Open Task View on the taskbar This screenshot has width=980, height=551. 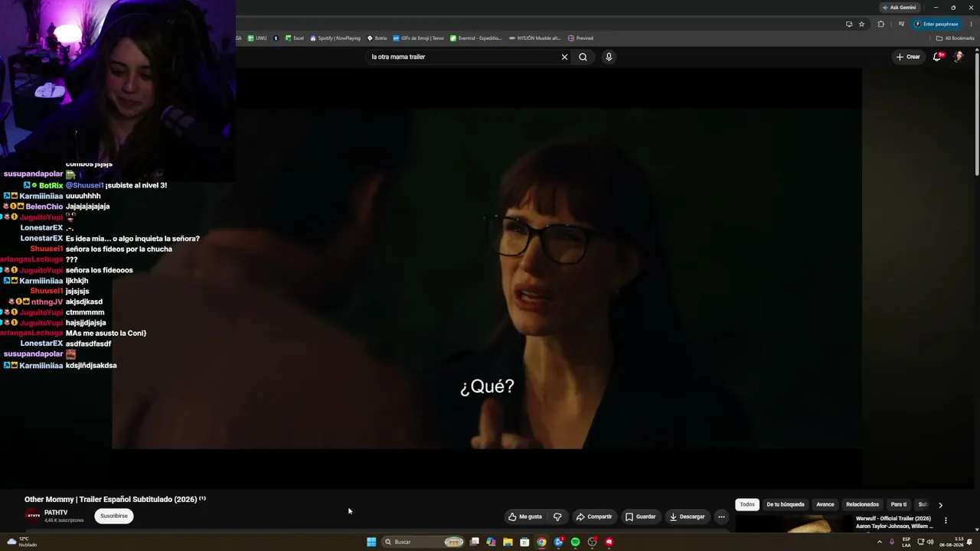tap(475, 542)
